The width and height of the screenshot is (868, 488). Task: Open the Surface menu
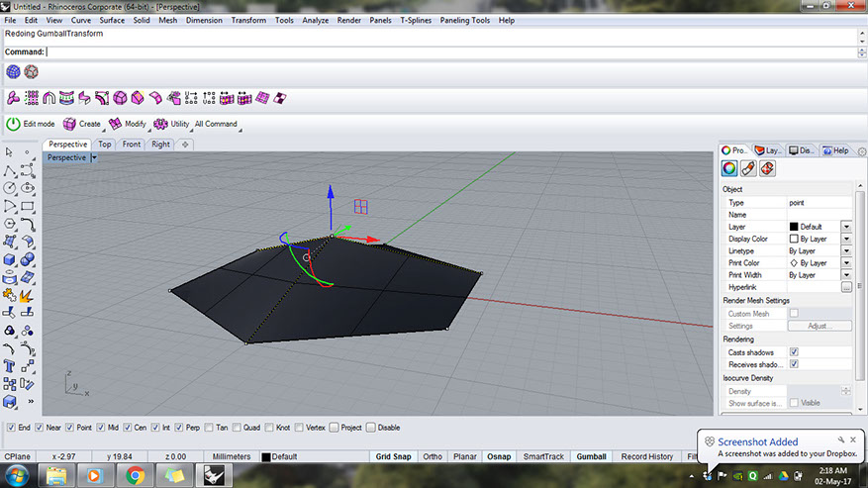111,20
